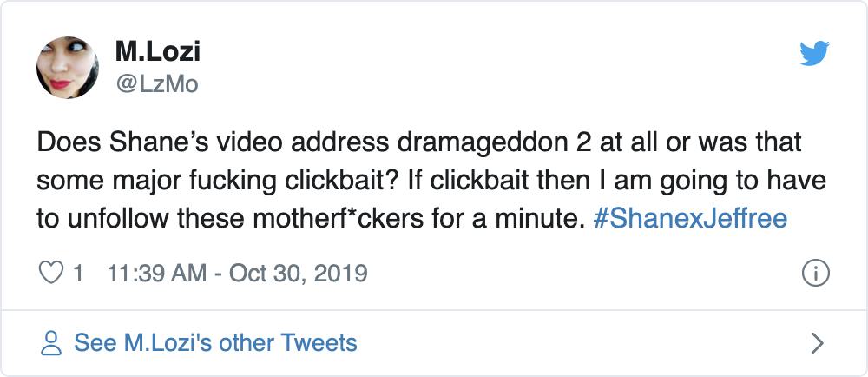Click the Oct 30, 2019 date

click(299, 274)
